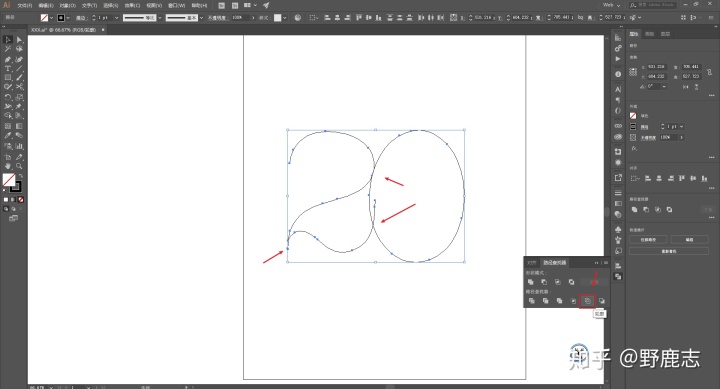Close the XXX.ai document tab
Screen dimensions: 720x389
tap(103, 30)
